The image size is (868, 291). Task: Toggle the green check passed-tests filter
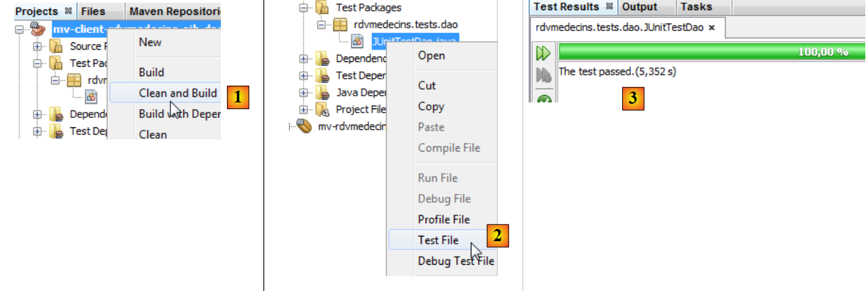pos(544,99)
